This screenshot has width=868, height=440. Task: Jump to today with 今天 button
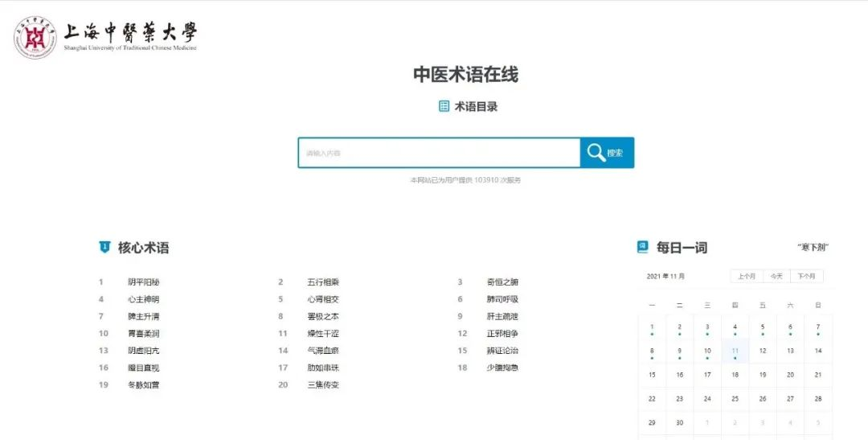point(776,276)
